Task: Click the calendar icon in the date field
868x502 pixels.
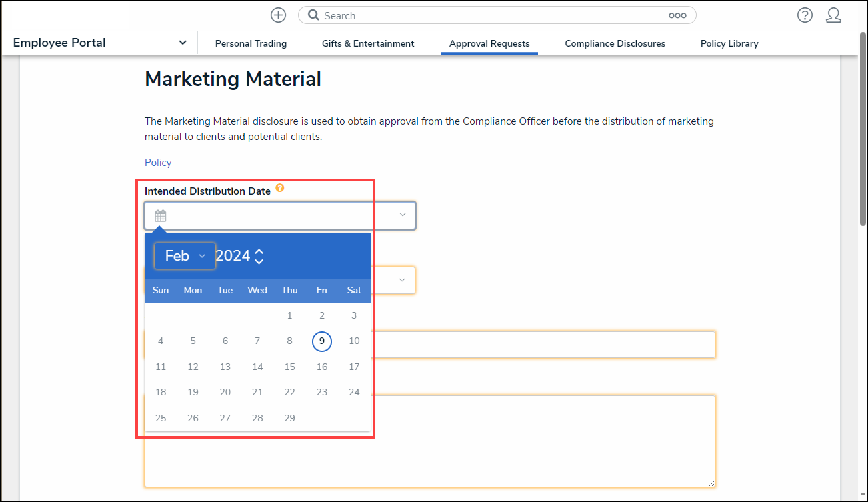Action: point(160,215)
